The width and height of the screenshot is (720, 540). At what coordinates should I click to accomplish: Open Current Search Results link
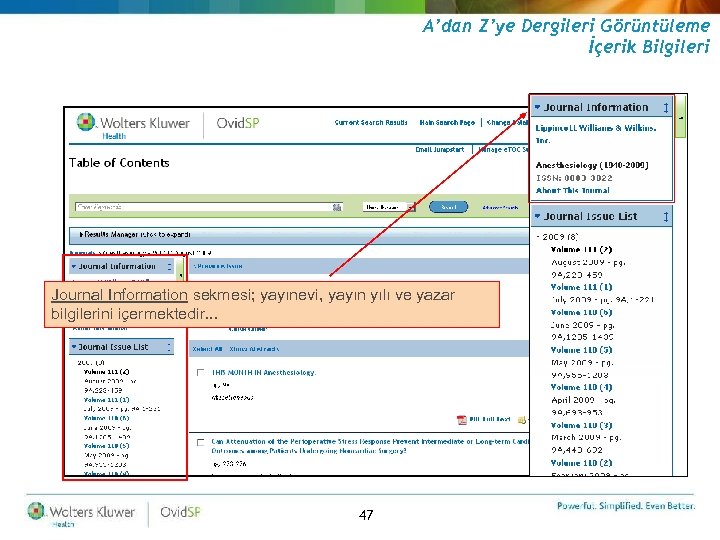(371, 123)
